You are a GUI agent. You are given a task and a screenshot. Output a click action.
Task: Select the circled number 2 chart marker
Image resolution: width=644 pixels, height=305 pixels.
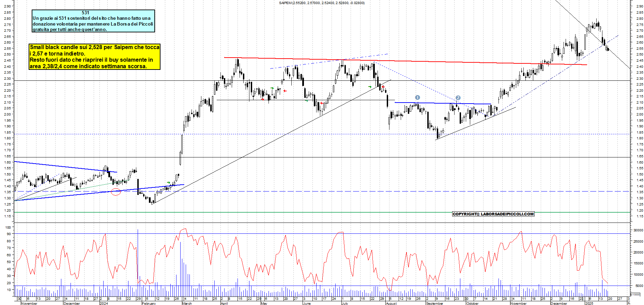point(458,98)
